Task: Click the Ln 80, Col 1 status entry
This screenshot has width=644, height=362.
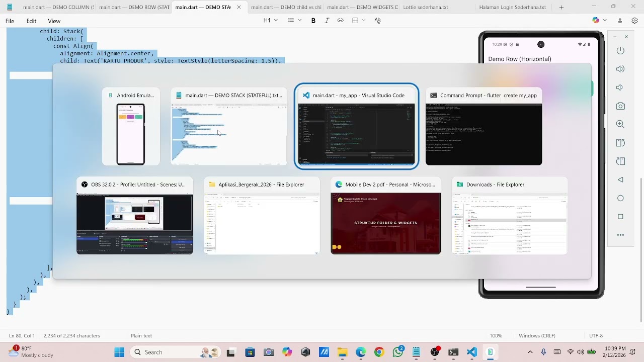Action: pyautogui.click(x=22, y=336)
